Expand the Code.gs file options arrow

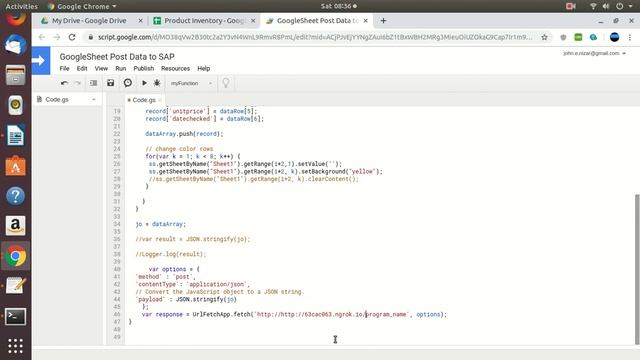(x=94, y=100)
